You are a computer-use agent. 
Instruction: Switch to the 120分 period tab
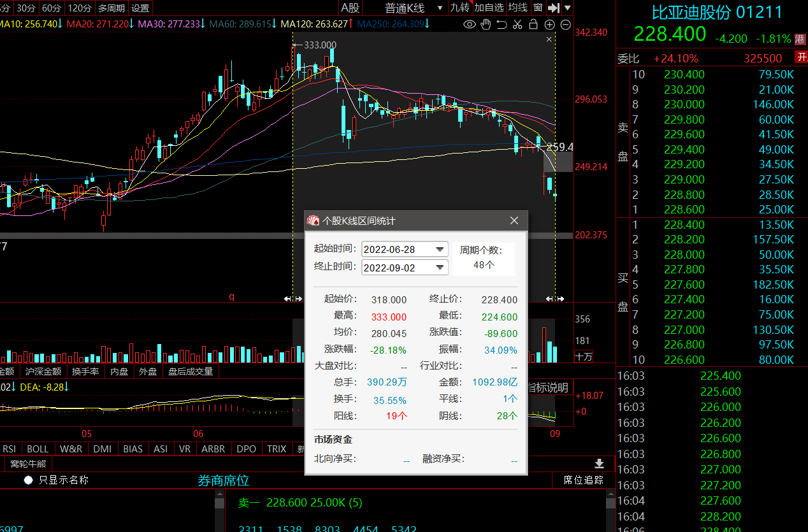pos(79,8)
